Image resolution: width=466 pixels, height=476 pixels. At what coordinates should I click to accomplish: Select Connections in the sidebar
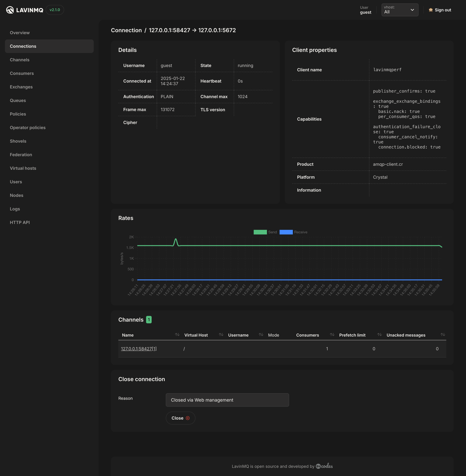(49, 46)
